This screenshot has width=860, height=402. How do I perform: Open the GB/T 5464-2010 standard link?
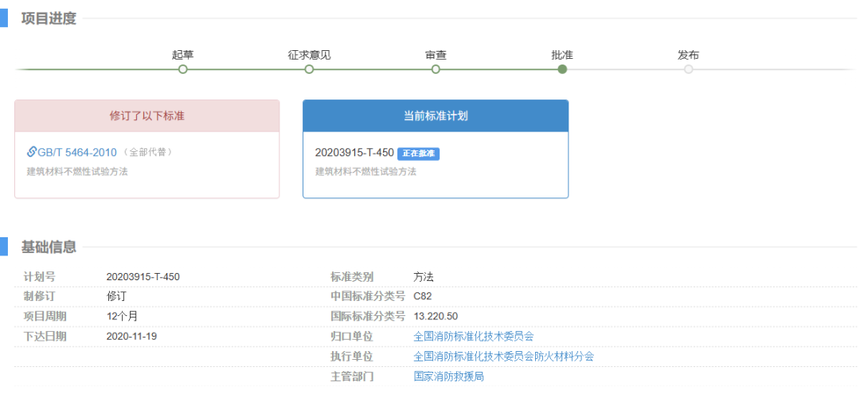pos(77,152)
